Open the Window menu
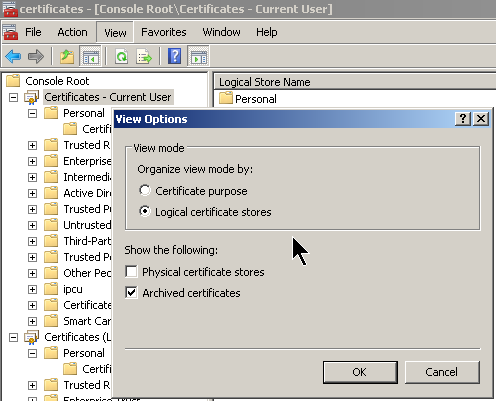496x401 pixels. point(221,32)
